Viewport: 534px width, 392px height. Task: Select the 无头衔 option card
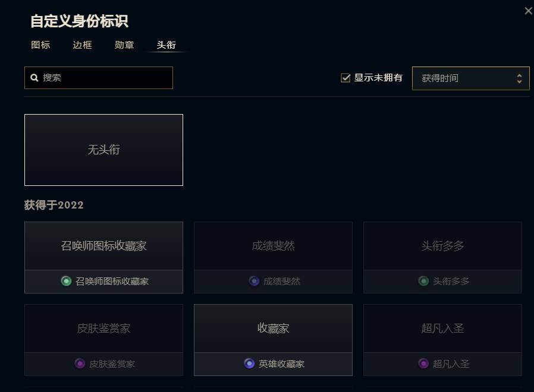[103, 150]
